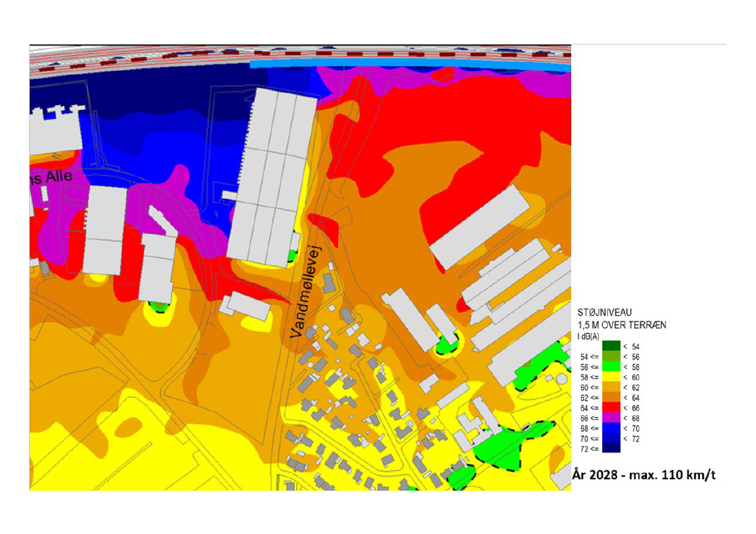
Task: Select the yellow 58–60 dB legend swatch
Action: 611,376
